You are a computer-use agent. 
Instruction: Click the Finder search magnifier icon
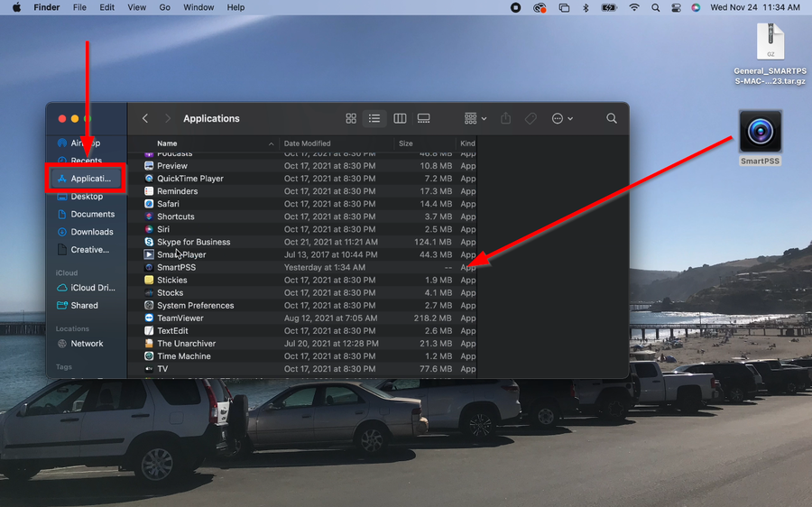612,119
